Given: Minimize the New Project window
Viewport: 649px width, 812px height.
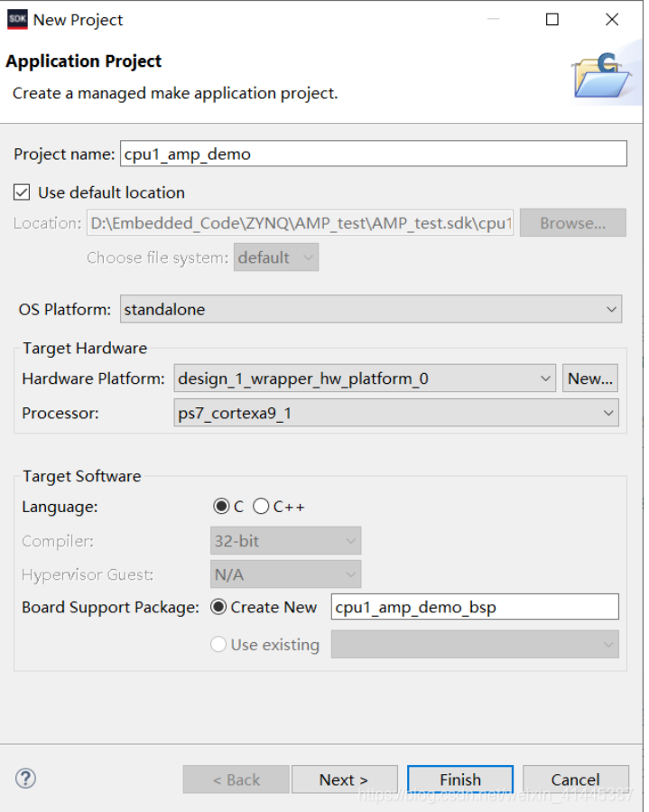Looking at the screenshot, I should (x=493, y=19).
